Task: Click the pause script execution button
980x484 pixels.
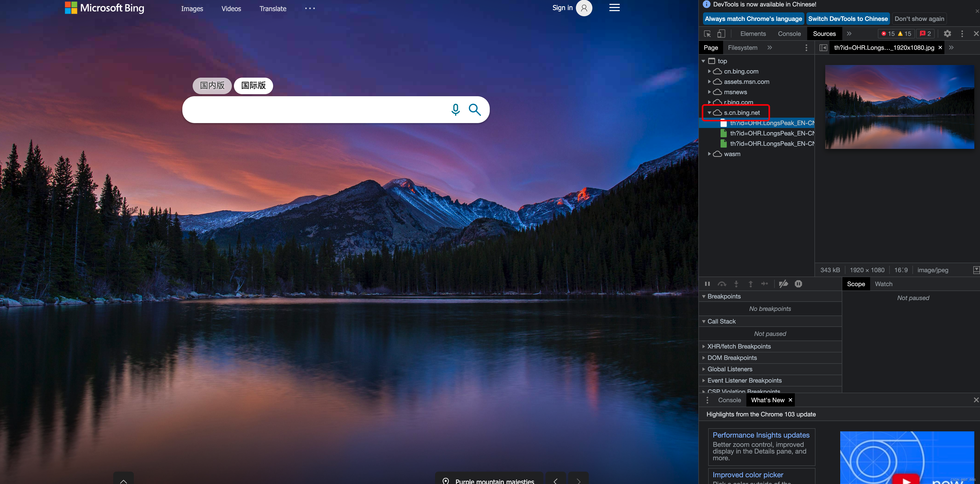Action: pyautogui.click(x=707, y=284)
